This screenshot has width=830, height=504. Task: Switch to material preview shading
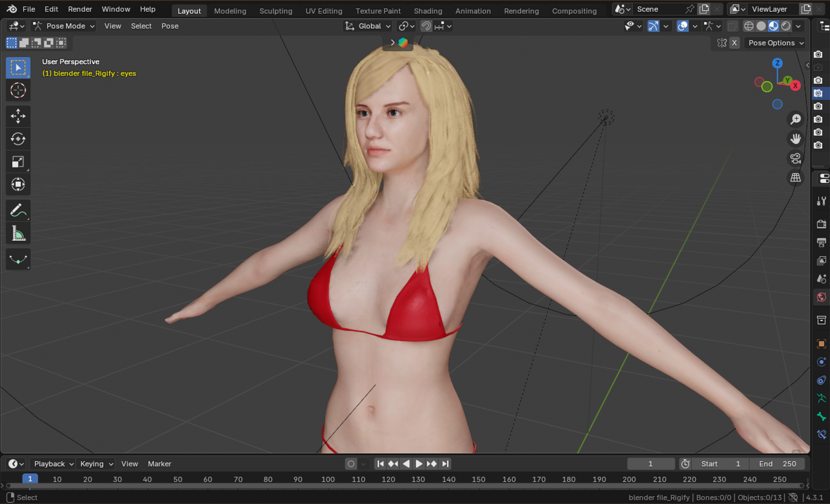(x=774, y=26)
